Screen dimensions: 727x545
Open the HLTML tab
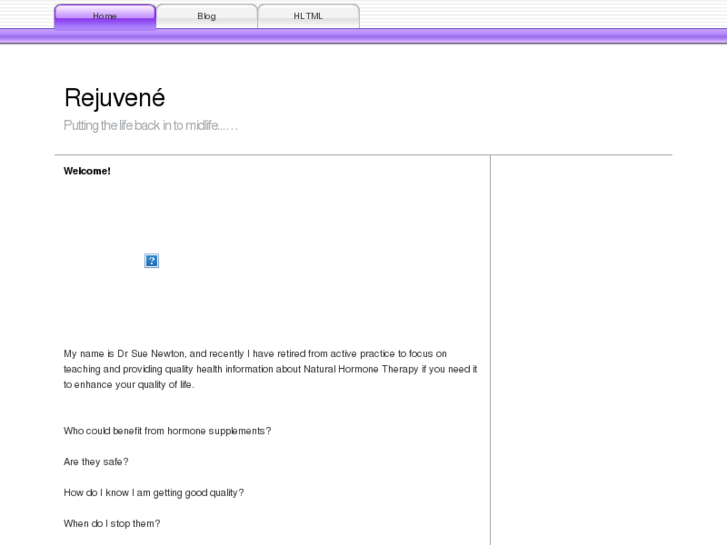tap(308, 16)
